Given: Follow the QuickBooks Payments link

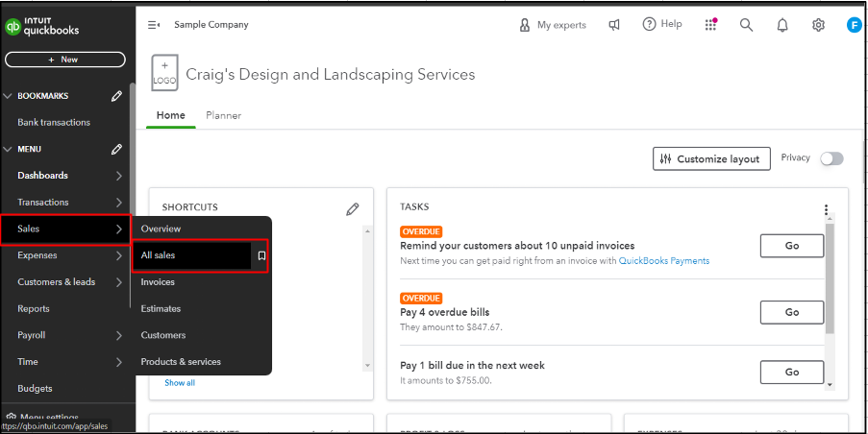Looking at the screenshot, I should 663,261.
